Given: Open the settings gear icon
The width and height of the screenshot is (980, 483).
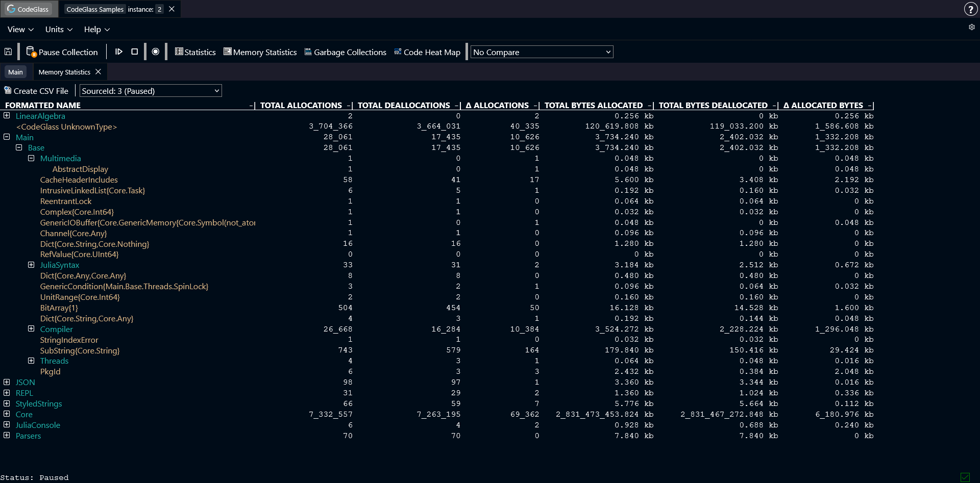Looking at the screenshot, I should tap(972, 28).
